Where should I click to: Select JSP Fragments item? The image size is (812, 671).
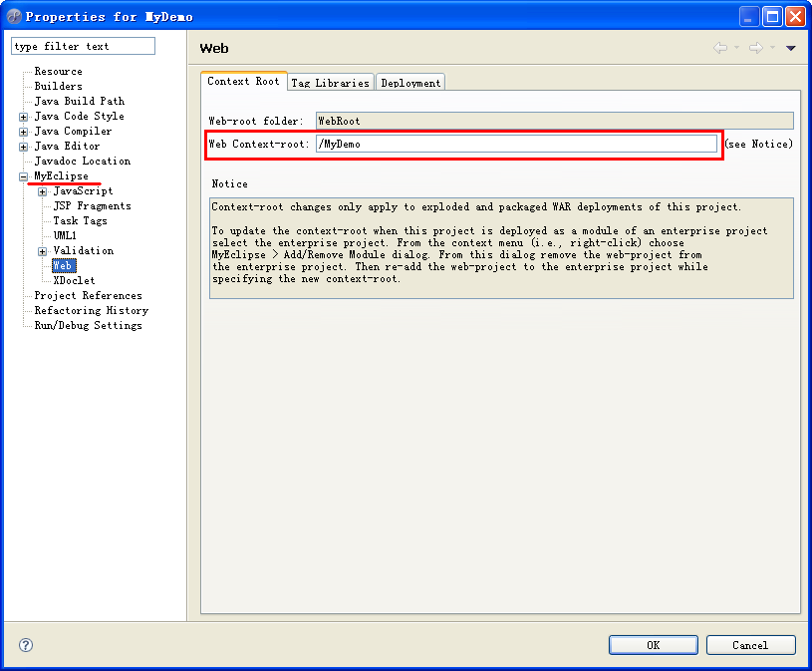point(93,206)
